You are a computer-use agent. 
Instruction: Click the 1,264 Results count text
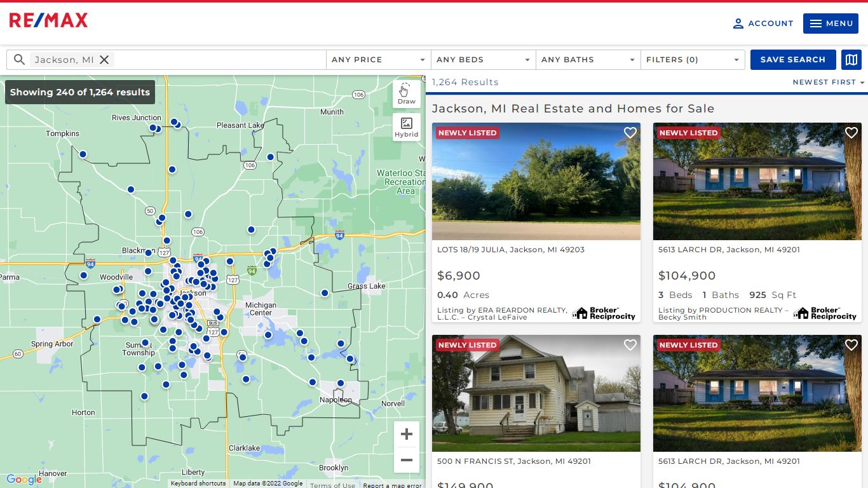[465, 82]
